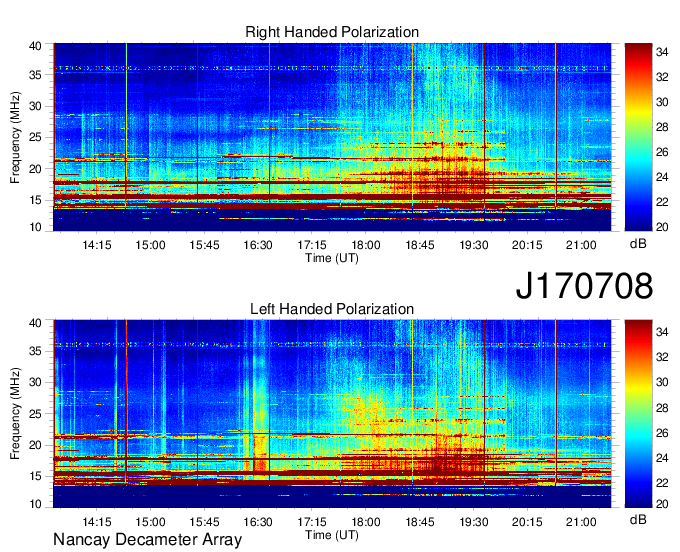Click 10 MHz tick on left-handed frequency axis

(x=35, y=504)
